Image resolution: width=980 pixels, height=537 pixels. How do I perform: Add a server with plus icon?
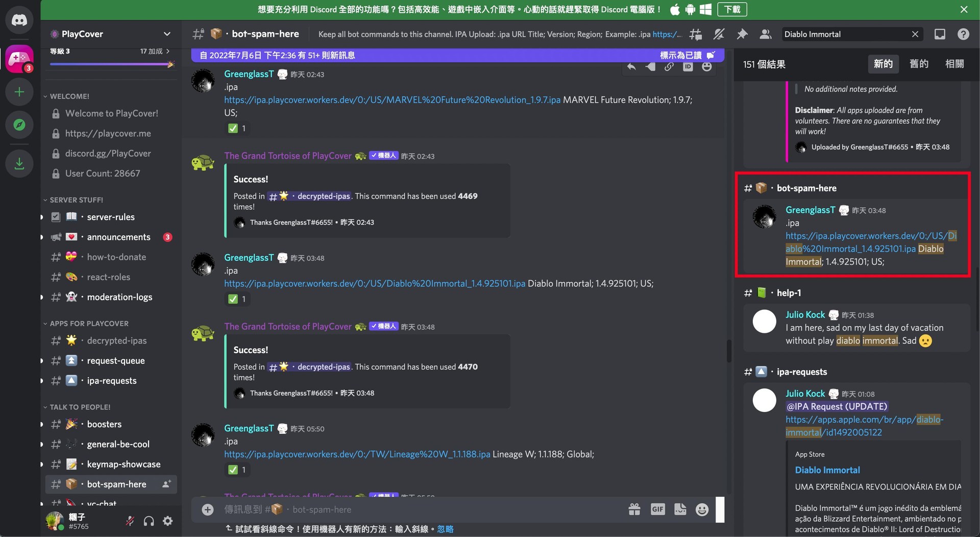click(x=19, y=92)
